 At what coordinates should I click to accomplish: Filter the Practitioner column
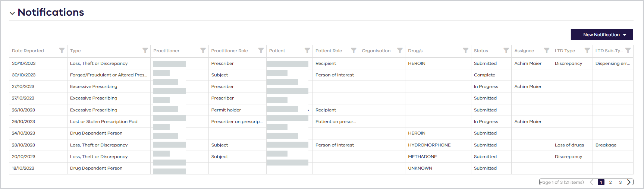click(x=203, y=50)
